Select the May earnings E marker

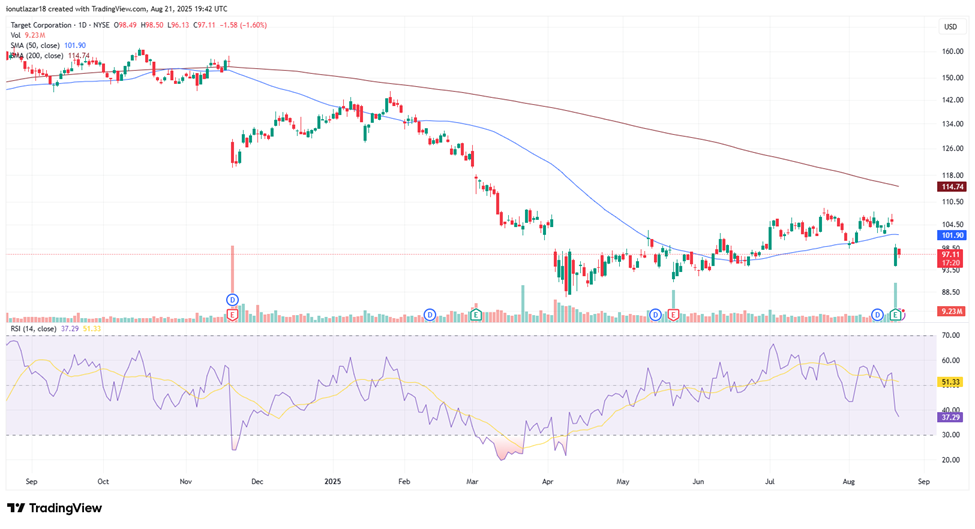pos(673,314)
